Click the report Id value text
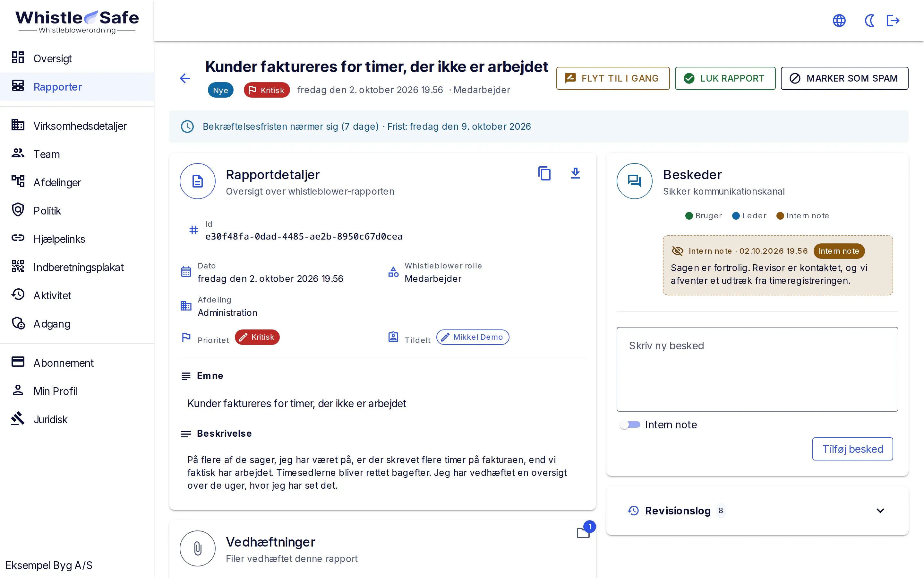This screenshot has height=578, width=924. tap(304, 237)
